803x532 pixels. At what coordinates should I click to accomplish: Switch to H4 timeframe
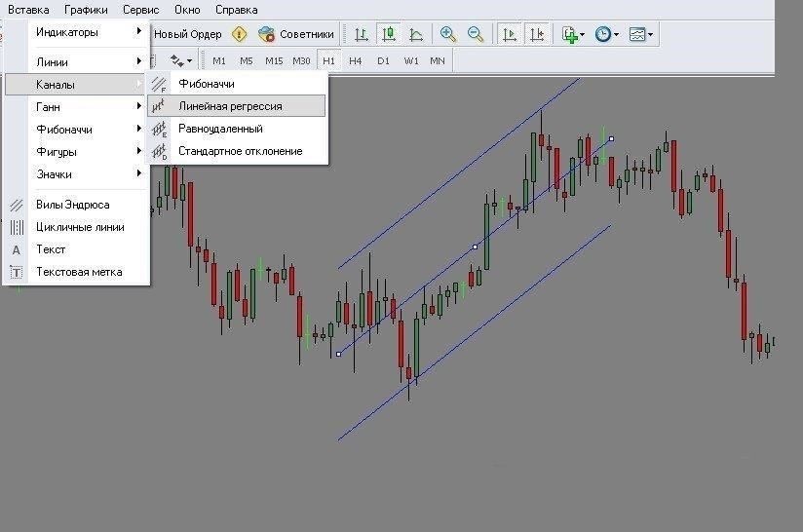pyautogui.click(x=356, y=61)
